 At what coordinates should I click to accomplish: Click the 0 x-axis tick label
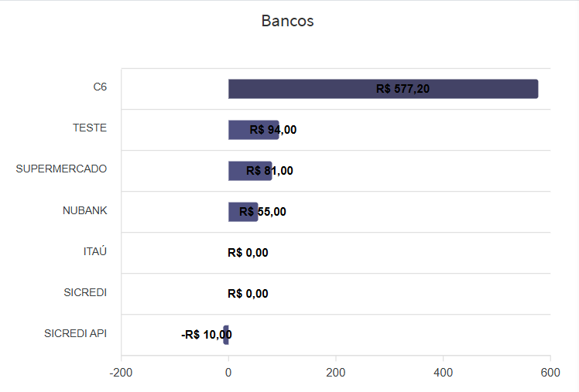tap(228, 373)
